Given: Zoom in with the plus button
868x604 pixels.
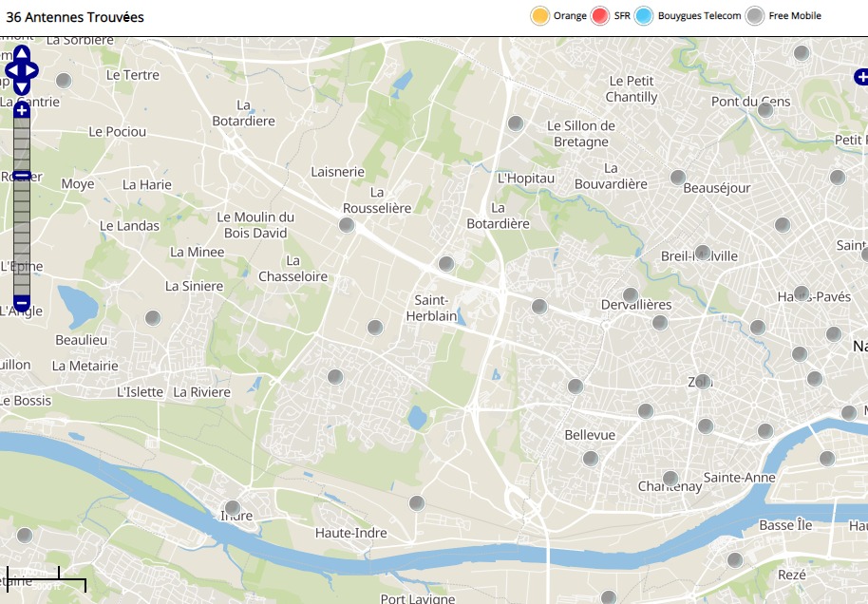Looking at the screenshot, I should (x=22, y=111).
